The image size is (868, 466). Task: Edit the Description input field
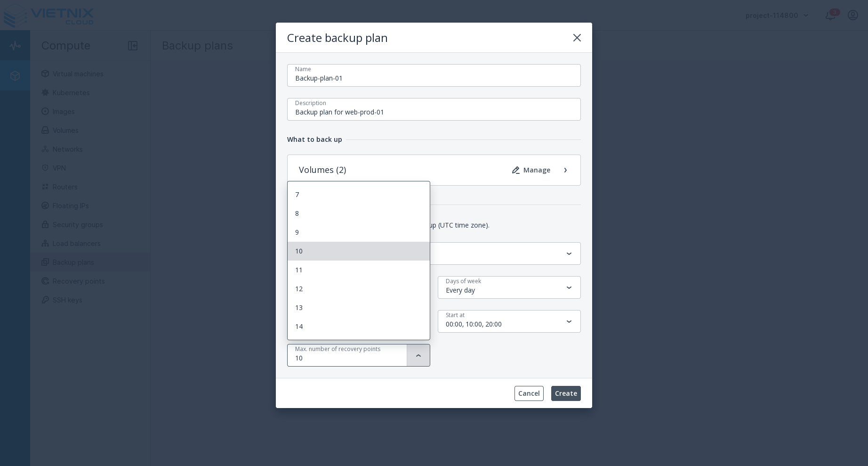pos(434,112)
